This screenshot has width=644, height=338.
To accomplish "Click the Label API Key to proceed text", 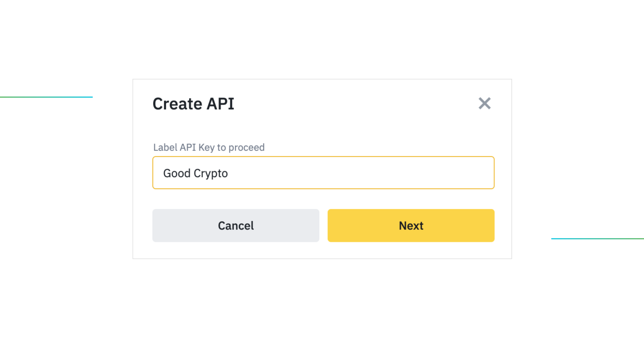I will [x=209, y=147].
